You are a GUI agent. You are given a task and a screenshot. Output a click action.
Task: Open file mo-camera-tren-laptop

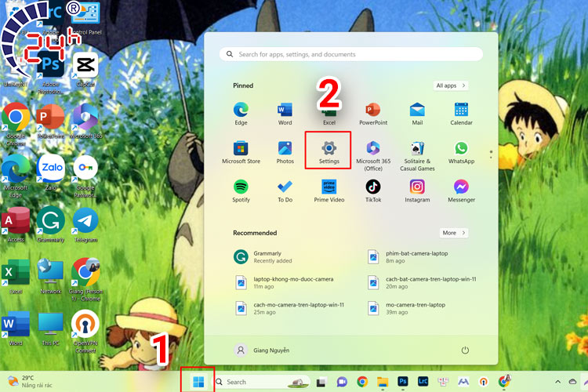(x=406, y=308)
